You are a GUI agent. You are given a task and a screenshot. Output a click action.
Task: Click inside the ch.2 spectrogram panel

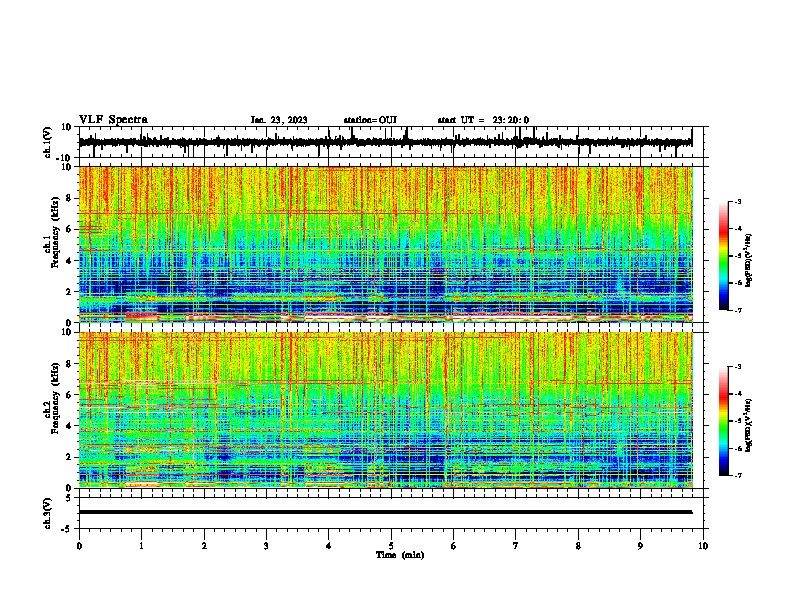click(x=386, y=410)
